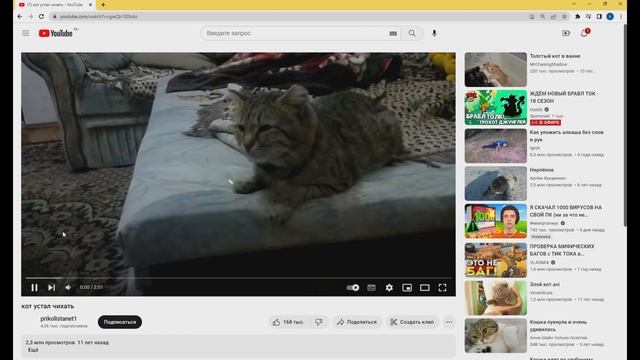This screenshot has height=360, width=640.
Task: Open Chrome three-dot menu
Action: [x=621, y=16]
